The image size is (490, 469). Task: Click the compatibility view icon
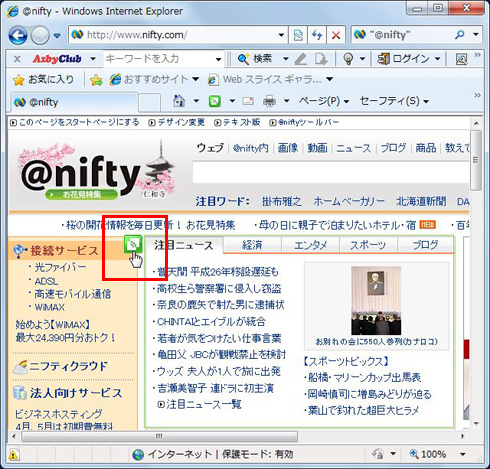[298, 35]
